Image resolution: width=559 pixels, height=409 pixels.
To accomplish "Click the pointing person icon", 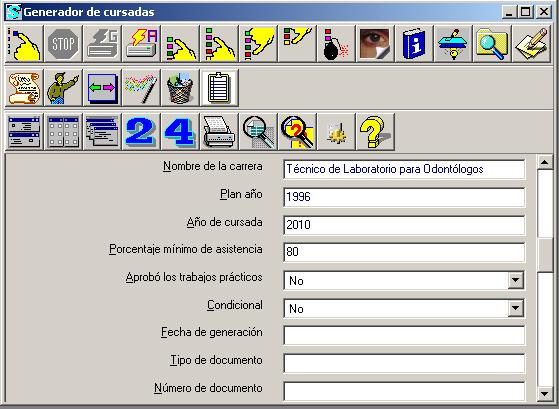I will click(63, 88).
